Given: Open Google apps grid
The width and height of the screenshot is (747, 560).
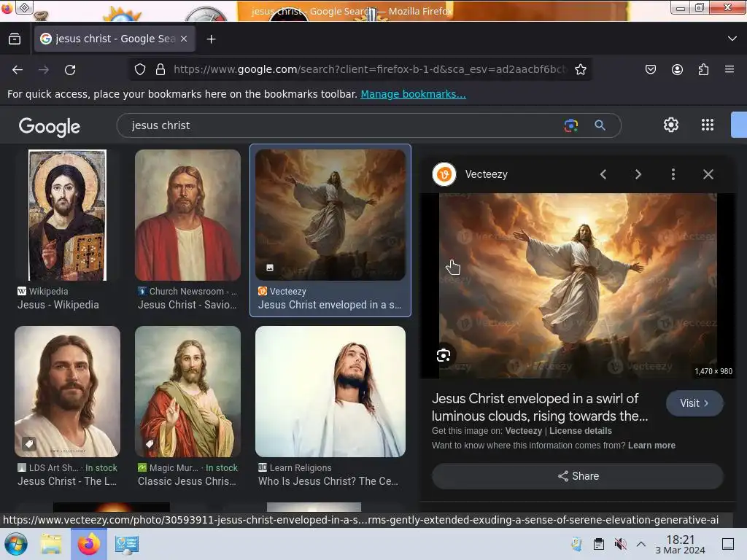Looking at the screenshot, I should [708, 125].
